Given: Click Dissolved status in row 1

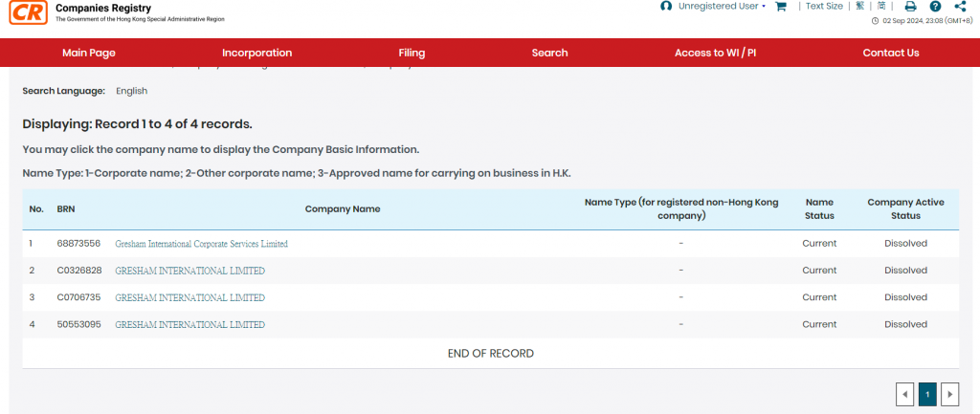Looking at the screenshot, I should click(905, 244).
